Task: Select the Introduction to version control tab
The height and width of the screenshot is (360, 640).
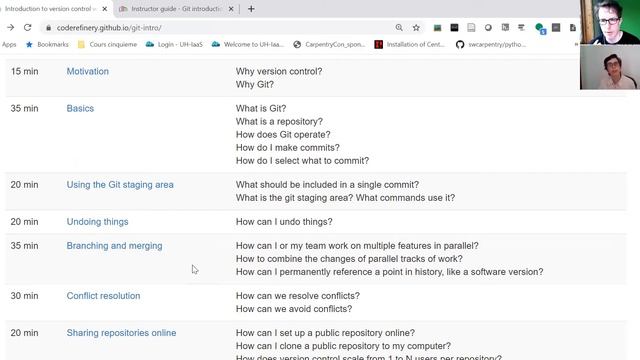Action: point(51,9)
